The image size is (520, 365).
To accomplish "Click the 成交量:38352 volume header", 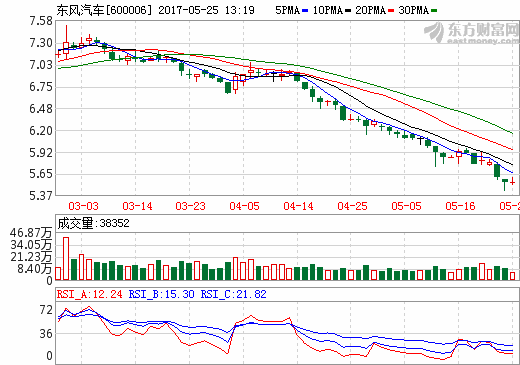I will coord(93,223).
